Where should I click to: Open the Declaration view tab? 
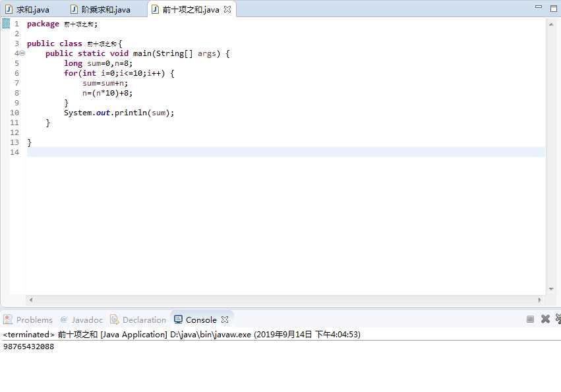pos(138,320)
